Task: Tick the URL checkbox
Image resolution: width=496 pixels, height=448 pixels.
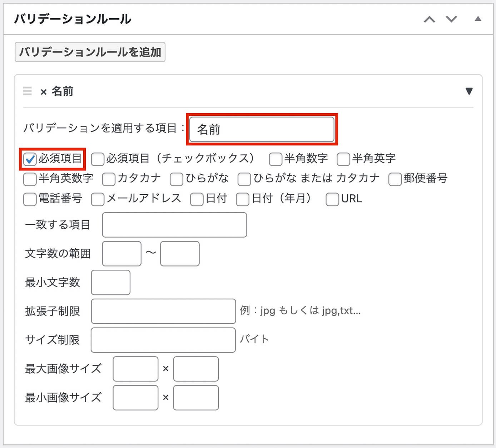Action: tap(332, 199)
